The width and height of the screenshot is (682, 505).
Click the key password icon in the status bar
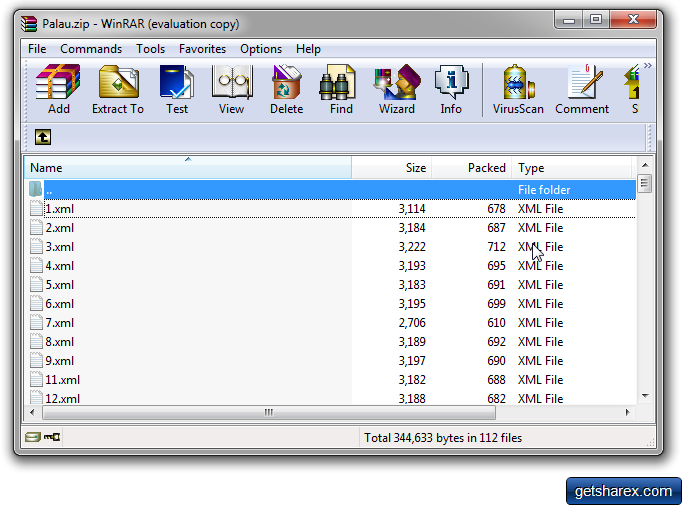tap(52, 437)
